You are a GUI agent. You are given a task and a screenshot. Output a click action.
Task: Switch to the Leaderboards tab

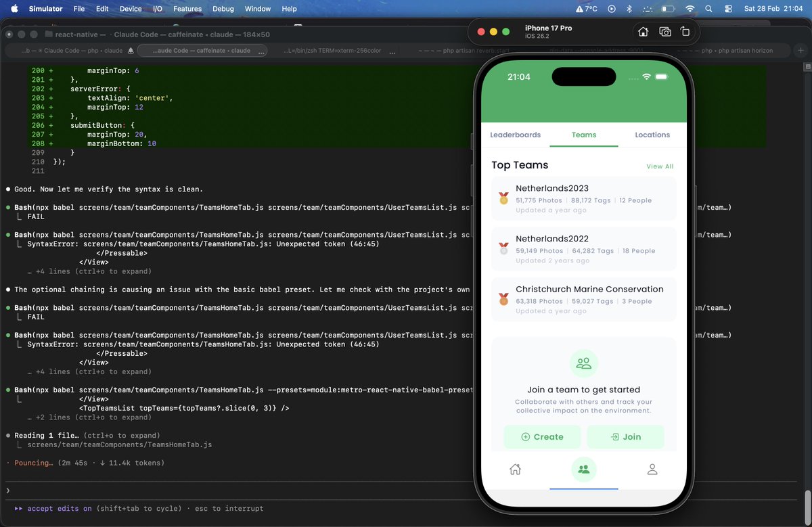pyautogui.click(x=516, y=135)
